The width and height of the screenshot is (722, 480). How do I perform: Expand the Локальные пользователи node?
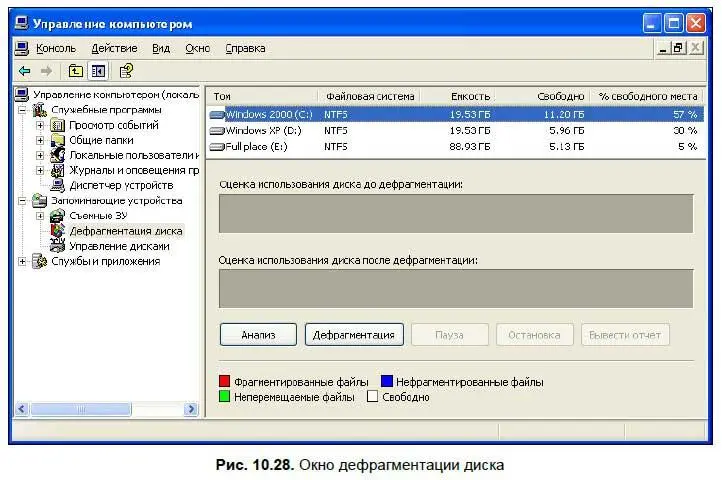(x=40, y=155)
